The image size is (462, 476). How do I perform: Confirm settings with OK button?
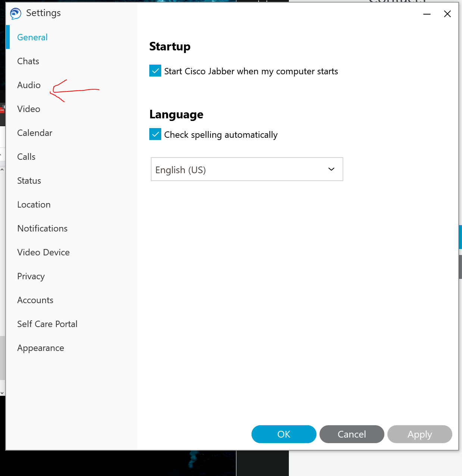point(284,434)
